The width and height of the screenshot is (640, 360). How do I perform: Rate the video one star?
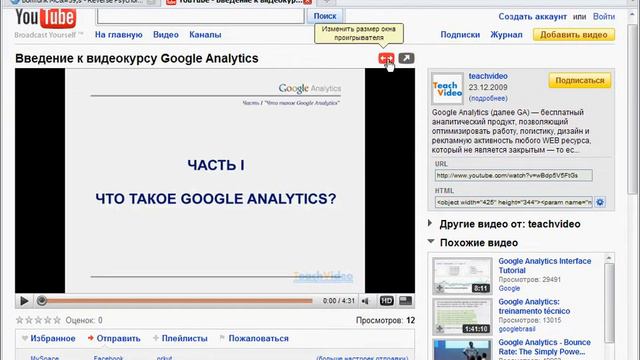tap(19, 320)
